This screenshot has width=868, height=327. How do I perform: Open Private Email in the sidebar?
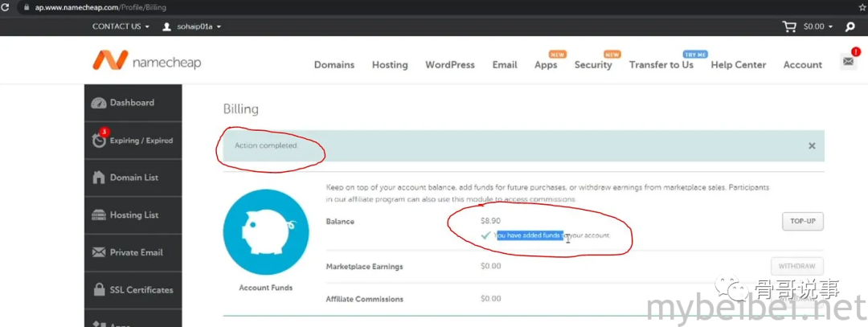tap(133, 252)
